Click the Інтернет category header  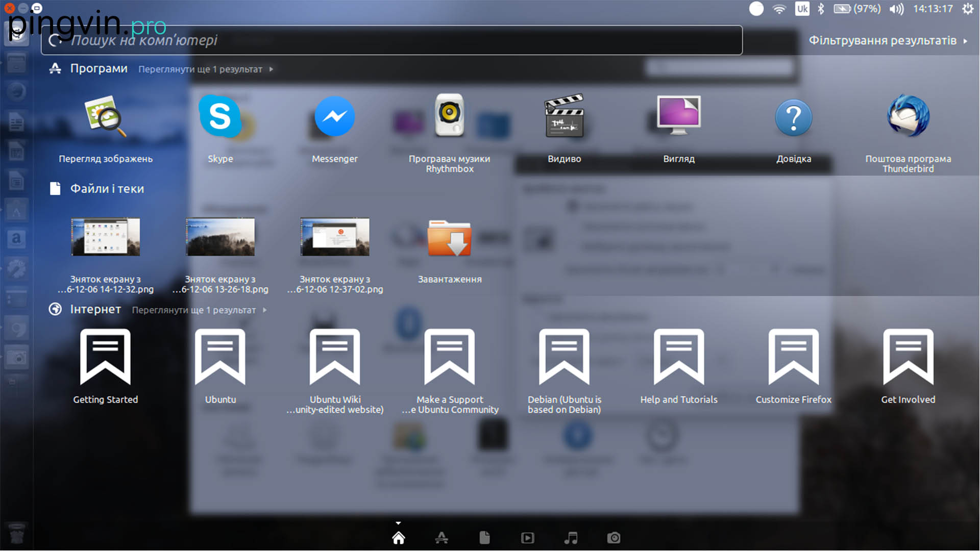(95, 309)
